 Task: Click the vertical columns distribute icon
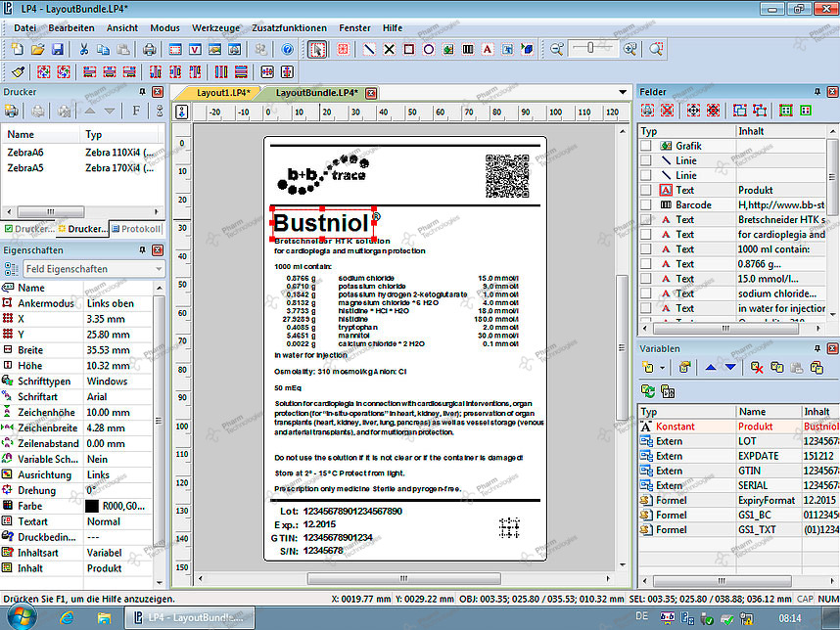220,71
